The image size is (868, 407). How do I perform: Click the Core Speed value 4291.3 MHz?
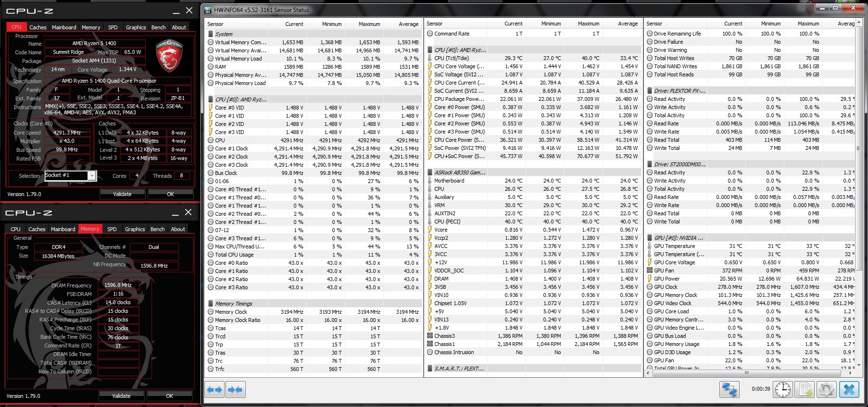pos(67,133)
